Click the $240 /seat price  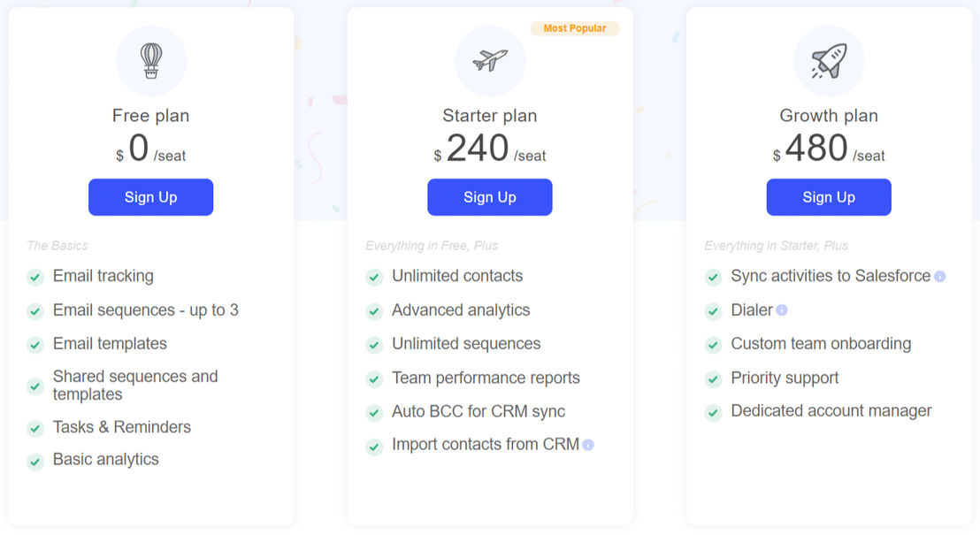pyautogui.click(x=490, y=149)
